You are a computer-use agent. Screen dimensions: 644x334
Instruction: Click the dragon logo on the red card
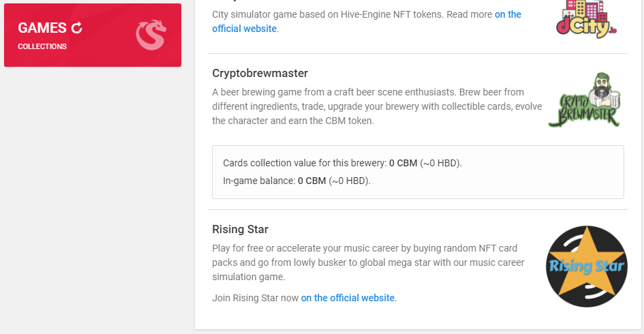[x=151, y=35]
